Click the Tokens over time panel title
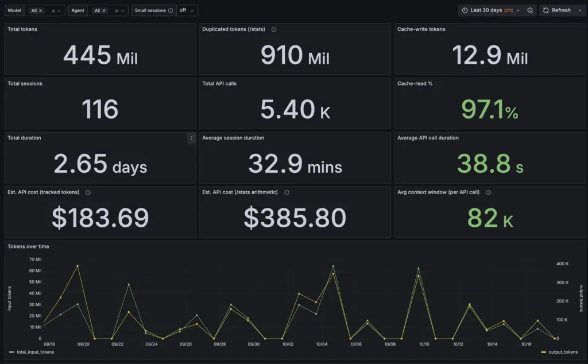This screenshot has height=364, width=588. tap(28, 247)
